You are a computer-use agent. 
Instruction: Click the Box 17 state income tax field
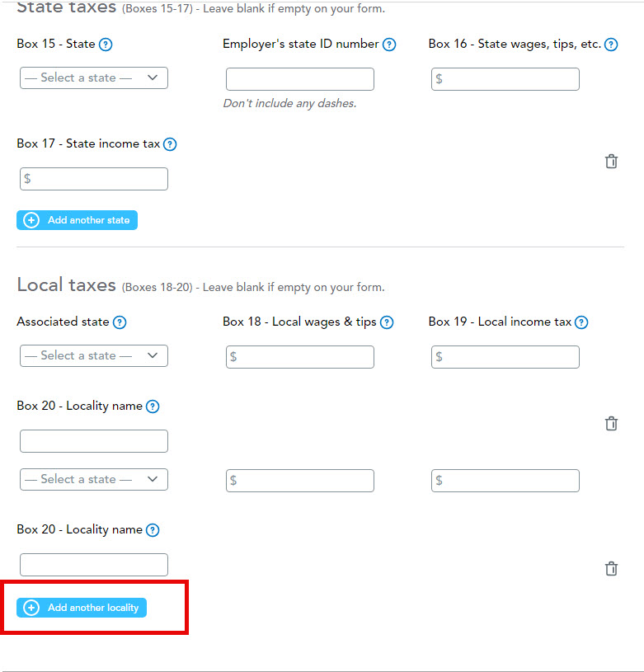click(x=94, y=179)
